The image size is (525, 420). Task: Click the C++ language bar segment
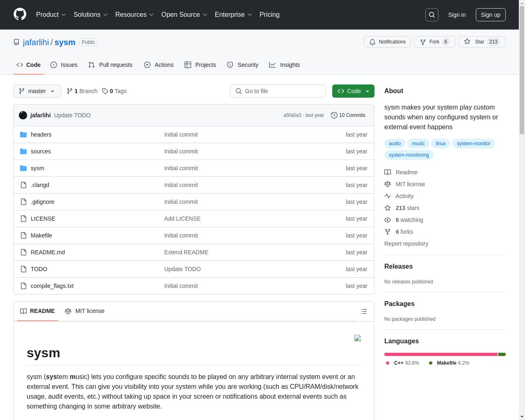click(x=441, y=354)
